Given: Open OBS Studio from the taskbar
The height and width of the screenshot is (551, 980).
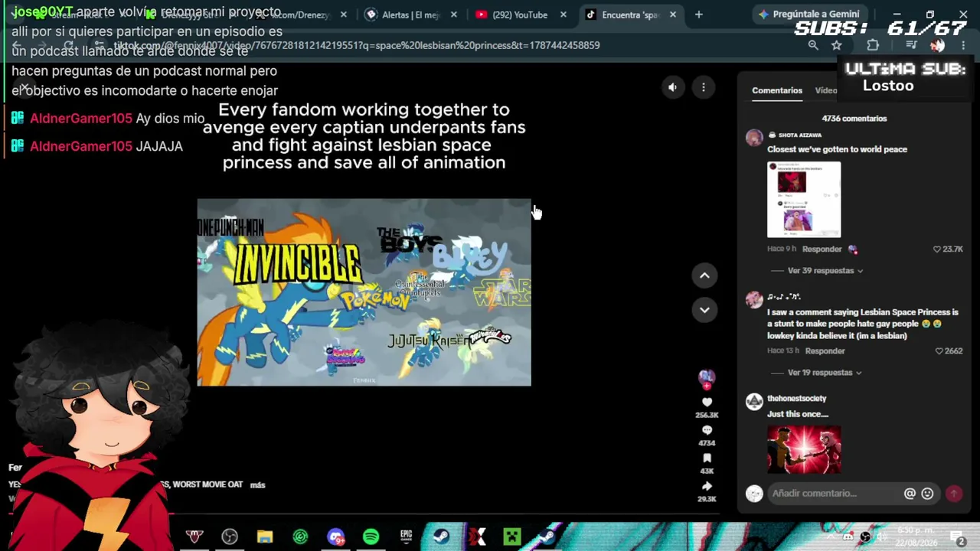Looking at the screenshot, I should 230,536.
